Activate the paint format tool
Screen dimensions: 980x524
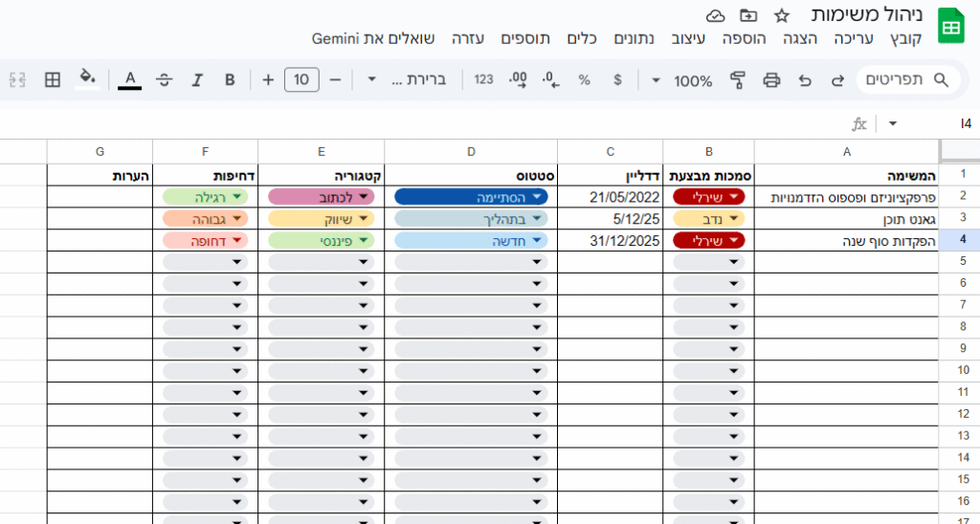[738, 80]
